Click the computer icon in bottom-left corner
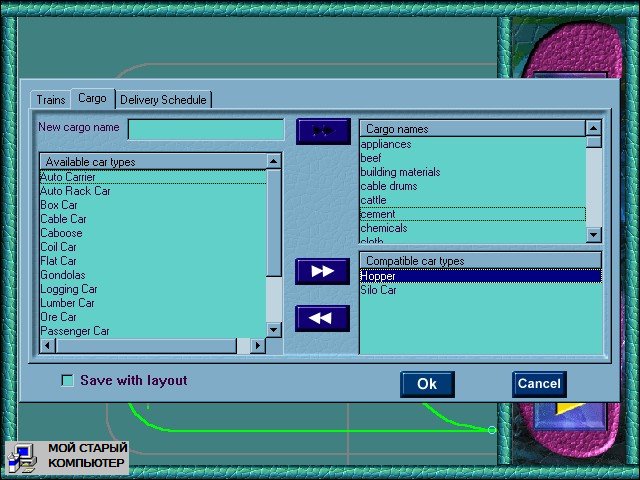The image size is (640, 480). point(22,458)
